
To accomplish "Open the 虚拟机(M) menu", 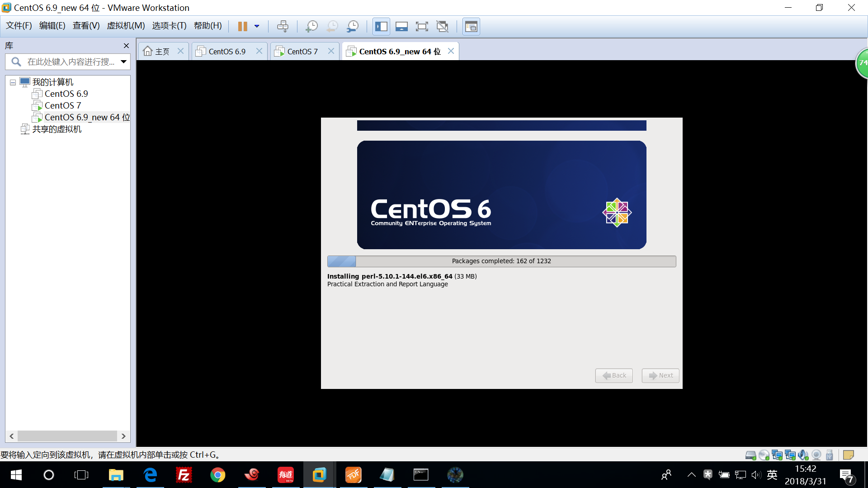I will point(126,26).
